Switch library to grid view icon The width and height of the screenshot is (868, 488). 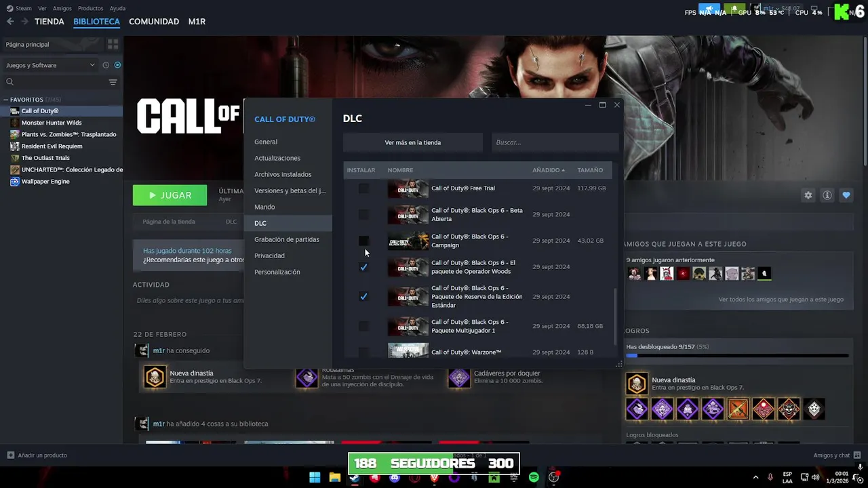click(x=113, y=44)
